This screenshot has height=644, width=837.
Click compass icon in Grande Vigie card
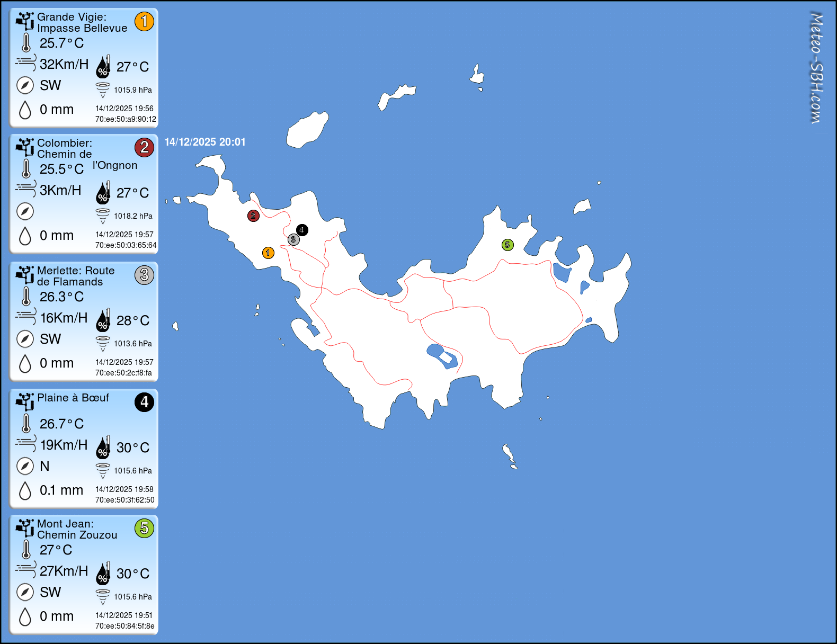(25, 85)
